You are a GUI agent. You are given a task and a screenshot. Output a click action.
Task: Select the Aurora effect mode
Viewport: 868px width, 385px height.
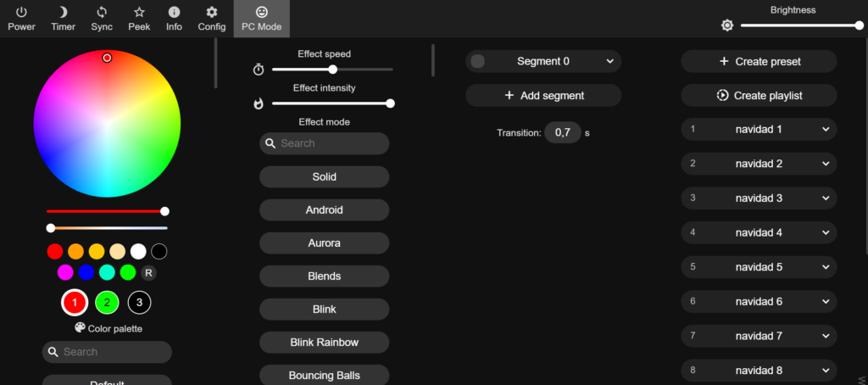(x=325, y=243)
